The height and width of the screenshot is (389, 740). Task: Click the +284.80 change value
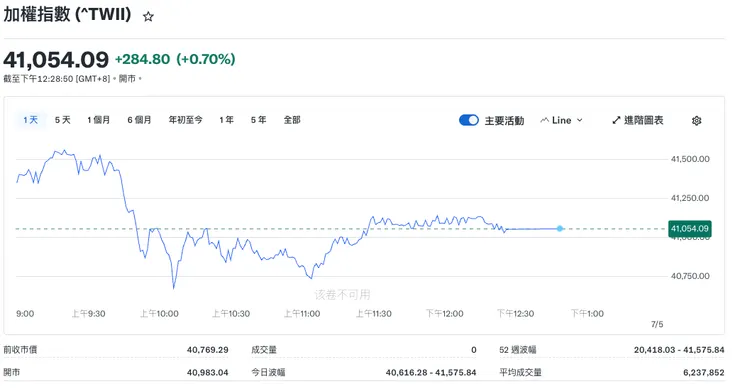pyautogui.click(x=143, y=59)
